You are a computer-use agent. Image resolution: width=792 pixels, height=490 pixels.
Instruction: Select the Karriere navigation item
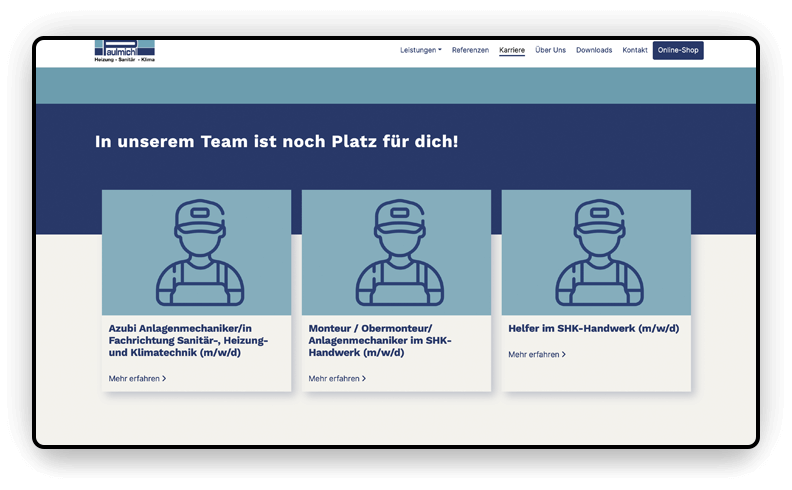point(512,50)
